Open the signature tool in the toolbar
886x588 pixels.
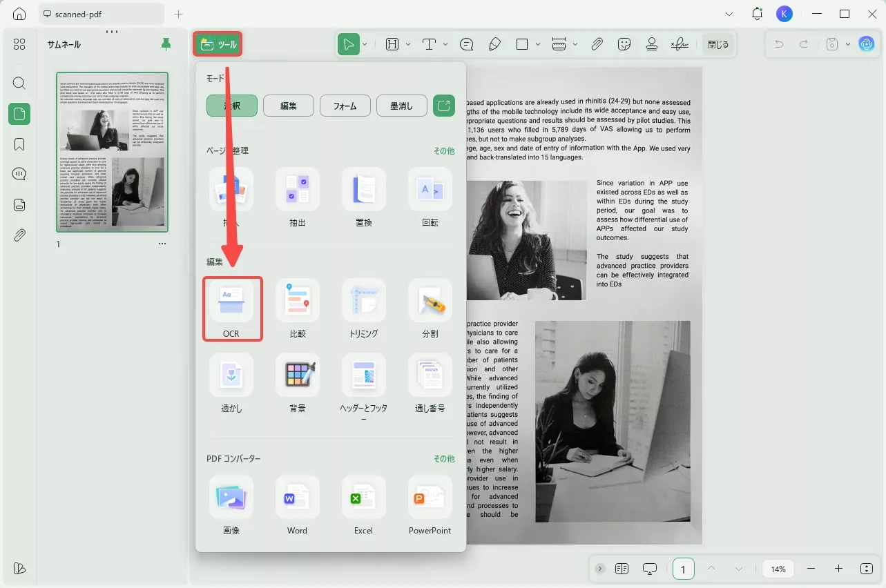point(680,43)
